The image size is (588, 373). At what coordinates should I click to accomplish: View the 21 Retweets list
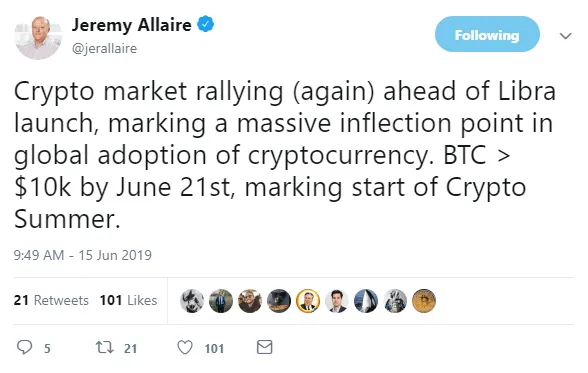coord(51,300)
